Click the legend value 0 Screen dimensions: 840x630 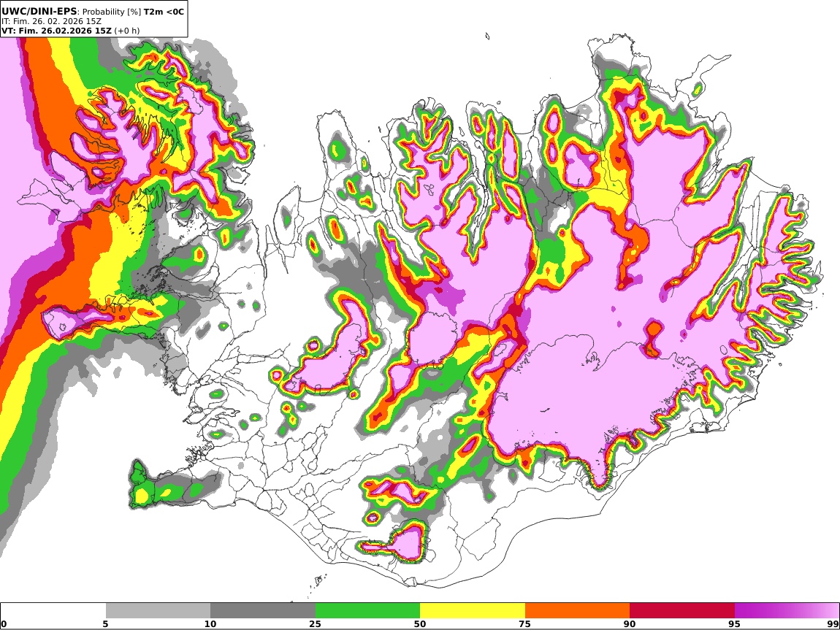pyautogui.click(x=4, y=623)
